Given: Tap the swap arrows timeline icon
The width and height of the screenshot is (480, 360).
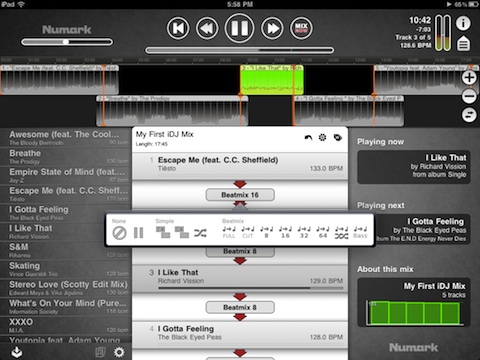Looking at the screenshot, I should [x=469, y=115].
